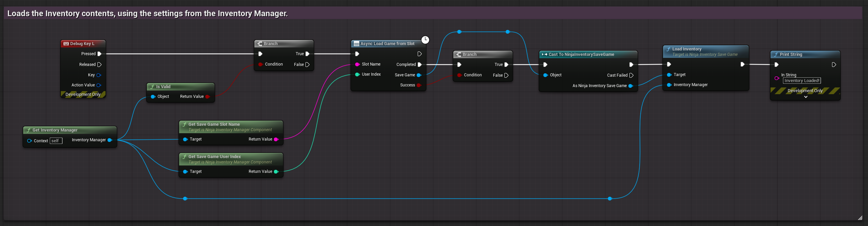The width and height of the screenshot is (868, 226).
Task: Click the cast icon on Cast To NinjaInventorySaveGame
Action: [544, 54]
